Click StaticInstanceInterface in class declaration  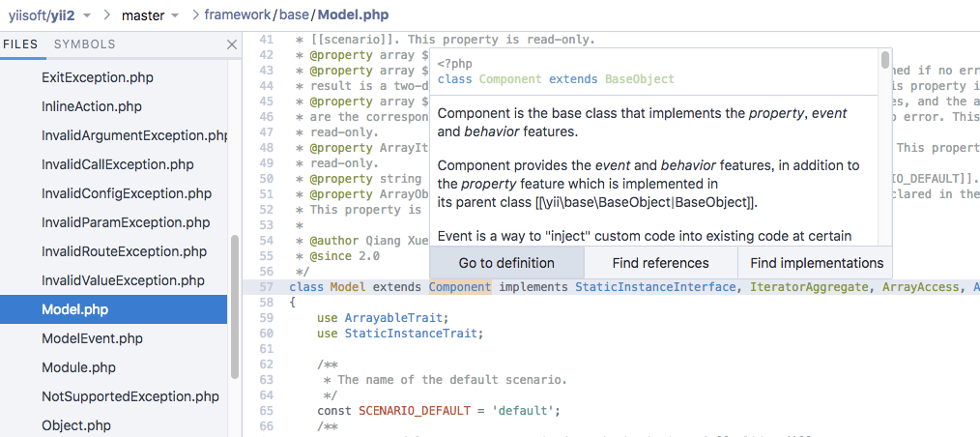click(x=656, y=287)
